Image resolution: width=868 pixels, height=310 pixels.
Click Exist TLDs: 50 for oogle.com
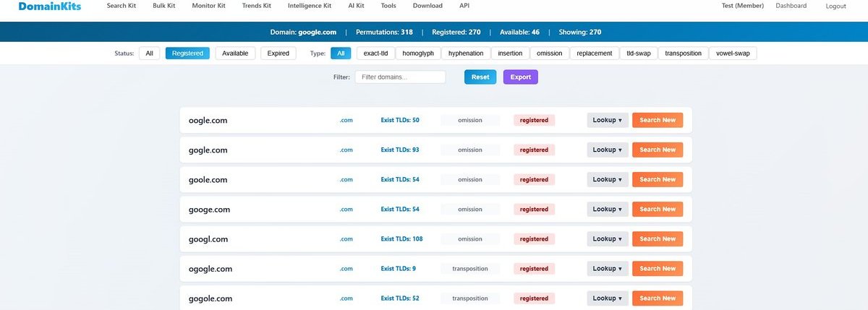pyautogui.click(x=400, y=120)
